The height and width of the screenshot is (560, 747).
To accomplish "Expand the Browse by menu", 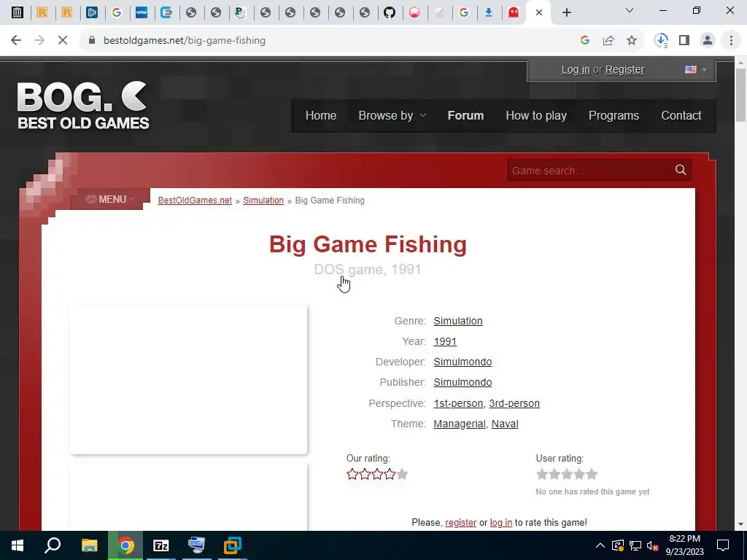I will point(392,116).
